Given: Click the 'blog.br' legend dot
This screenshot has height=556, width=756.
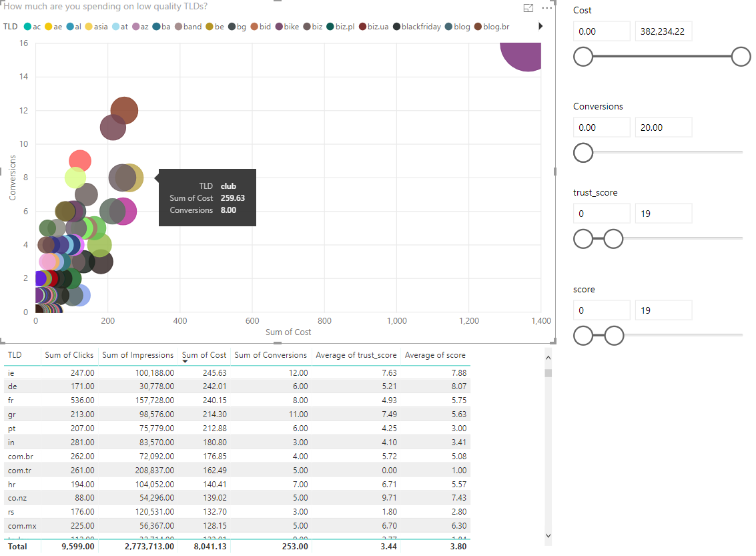Looking at the screenshot, I should pyautogui.click(x=478, y=27).
